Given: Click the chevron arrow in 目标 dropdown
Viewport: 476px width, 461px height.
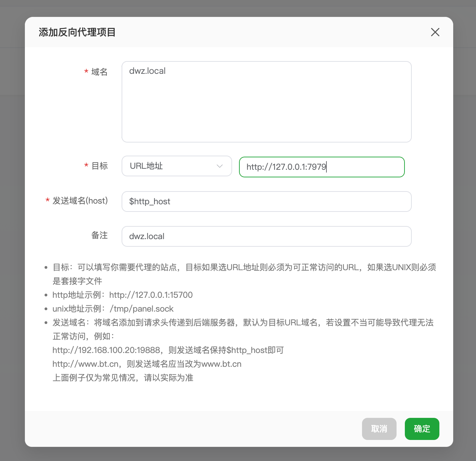Looking at the screenshot, I should [x=220, y=166].
